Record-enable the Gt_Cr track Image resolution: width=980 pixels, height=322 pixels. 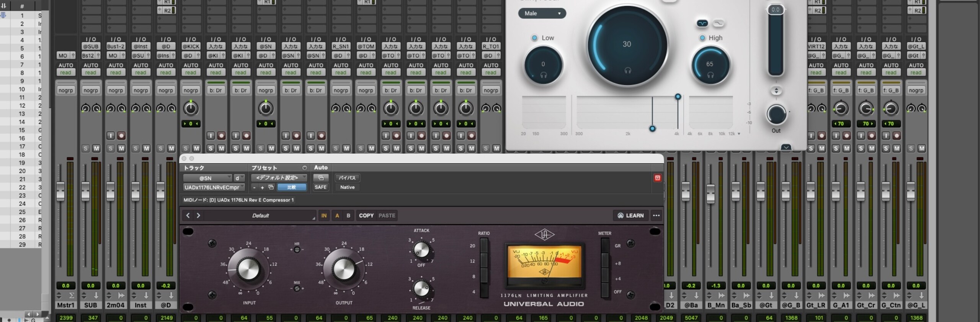coord(871,136)
